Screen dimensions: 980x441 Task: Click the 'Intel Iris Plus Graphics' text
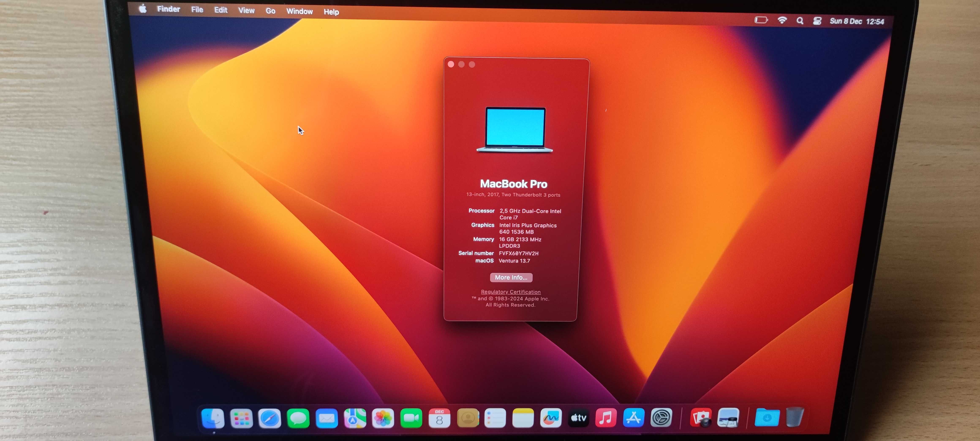click(528, 225)
